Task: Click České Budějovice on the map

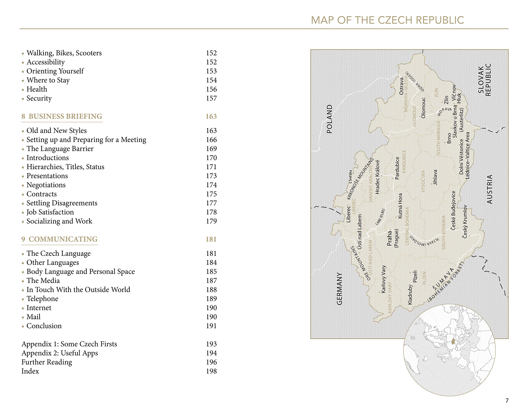Action: (x=453, y=210)
